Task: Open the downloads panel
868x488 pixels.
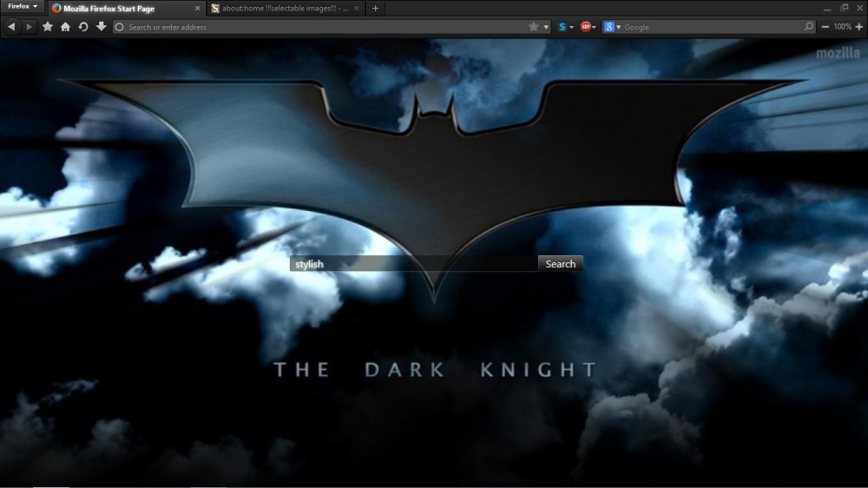Action: (101, 27)
